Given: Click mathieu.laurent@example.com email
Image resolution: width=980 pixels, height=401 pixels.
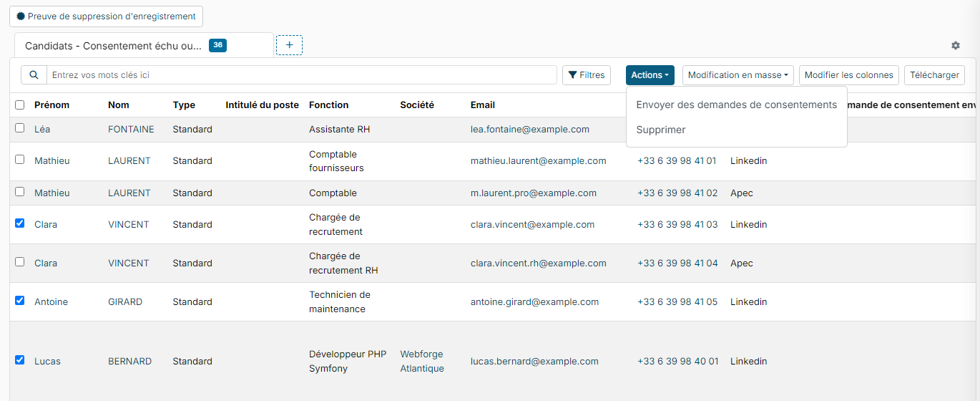Looking at the screenshot, I should tap(539, 161).
